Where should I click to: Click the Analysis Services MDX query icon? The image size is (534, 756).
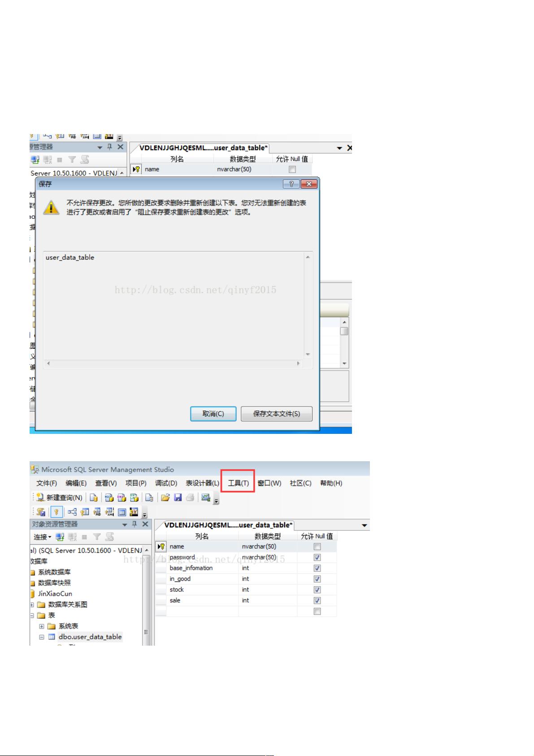coord(109,498)
